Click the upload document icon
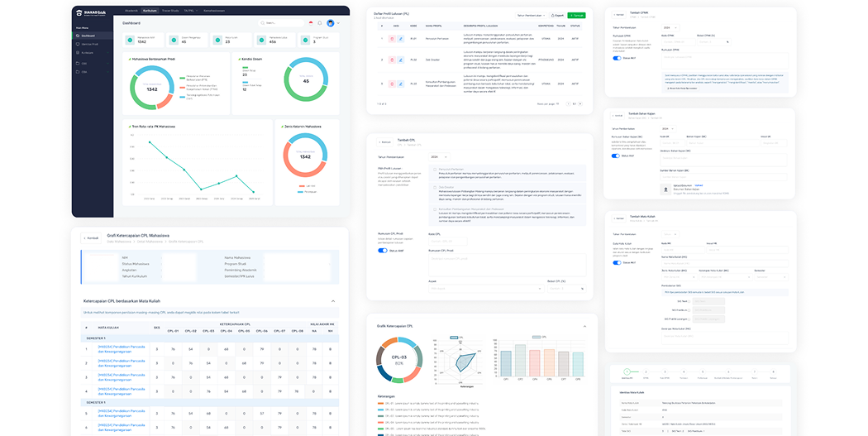Screen dimensions: 868x436 666,189
